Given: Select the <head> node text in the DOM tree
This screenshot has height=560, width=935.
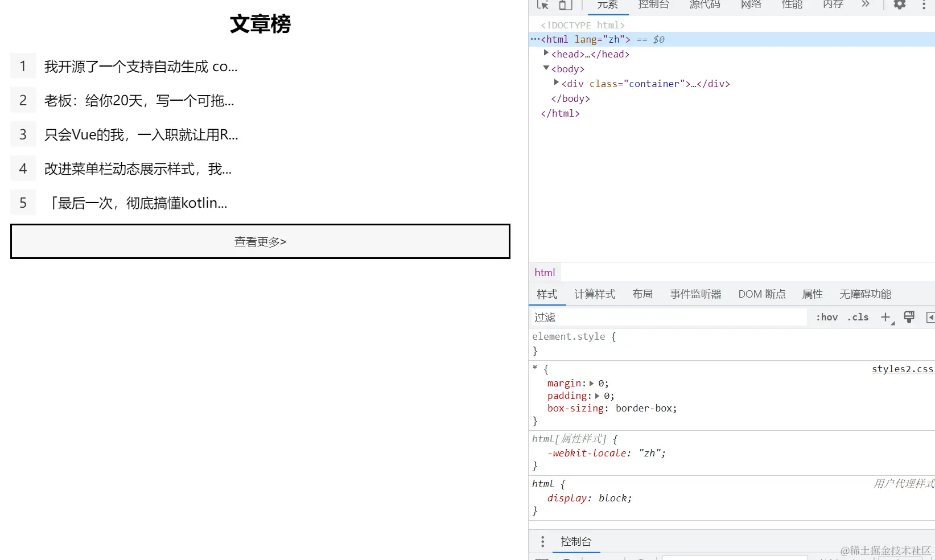Looking at the screenshot, I should coord(590,54).
